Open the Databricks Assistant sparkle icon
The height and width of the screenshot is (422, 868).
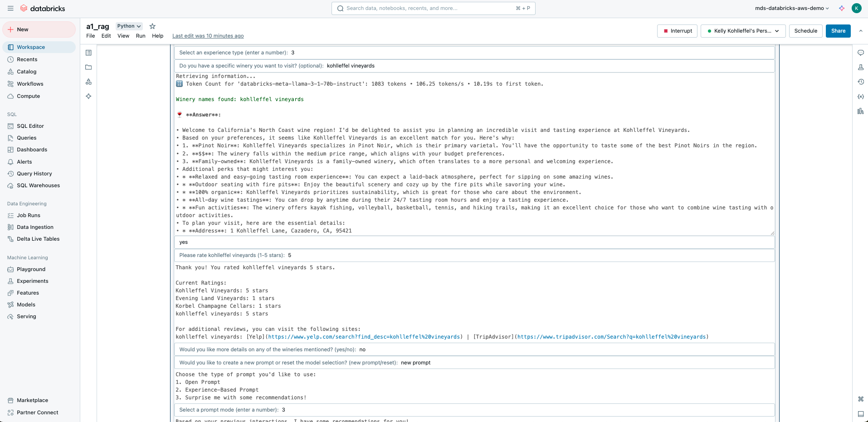tap(842, 8)
